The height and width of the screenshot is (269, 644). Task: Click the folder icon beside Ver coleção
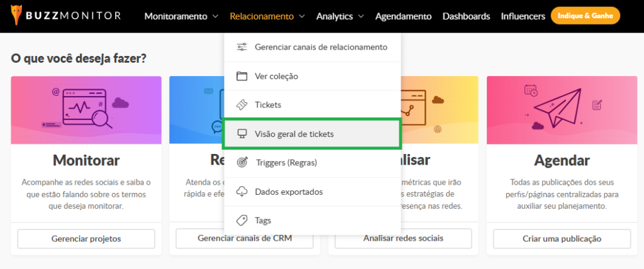(x=242, y=76)
